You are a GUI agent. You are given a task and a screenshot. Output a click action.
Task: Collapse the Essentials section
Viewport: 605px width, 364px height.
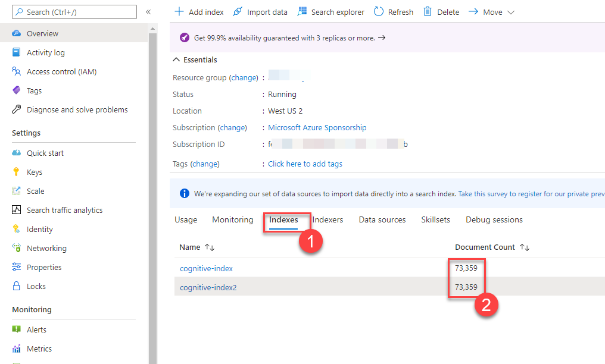point(177,59)
